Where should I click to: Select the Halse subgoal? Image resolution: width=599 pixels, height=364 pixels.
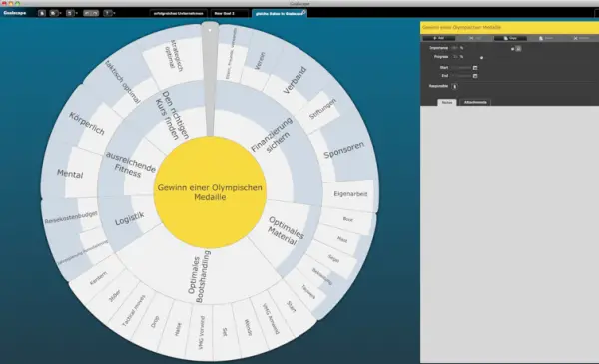[x=178, y=329]
